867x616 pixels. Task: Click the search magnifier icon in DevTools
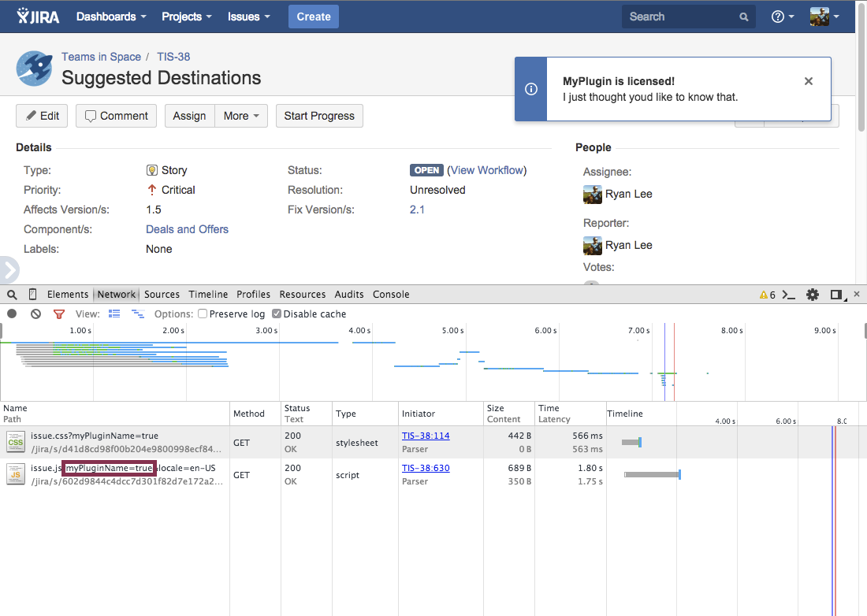point(12,295)
